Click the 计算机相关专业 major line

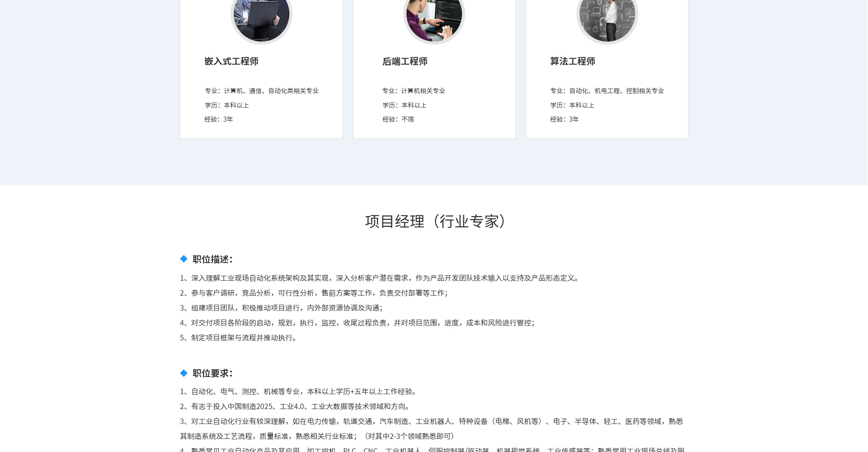click(413, 91)
